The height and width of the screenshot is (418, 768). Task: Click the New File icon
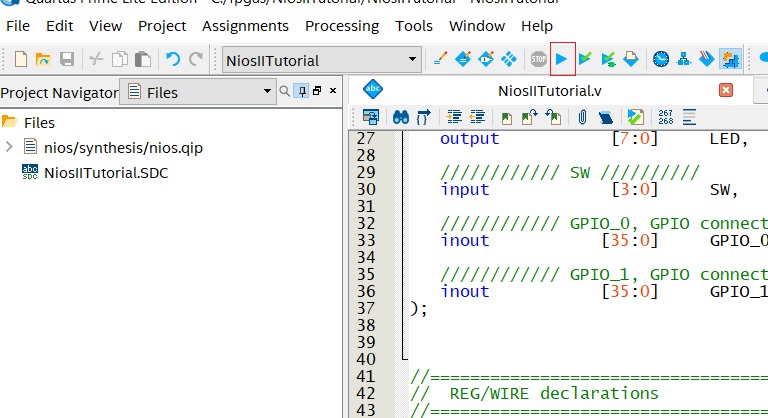click(x=21, y=59)
